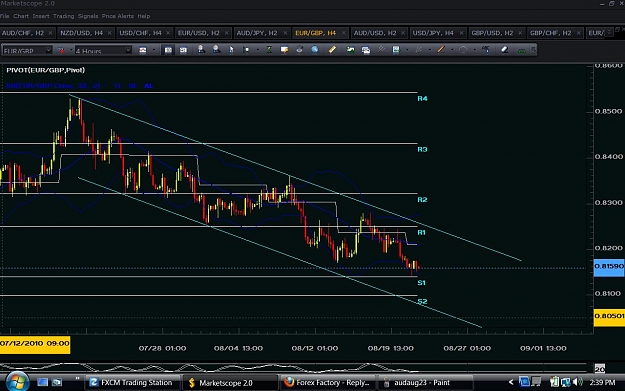Click the tab list scroll arrows

pos(609,33)
